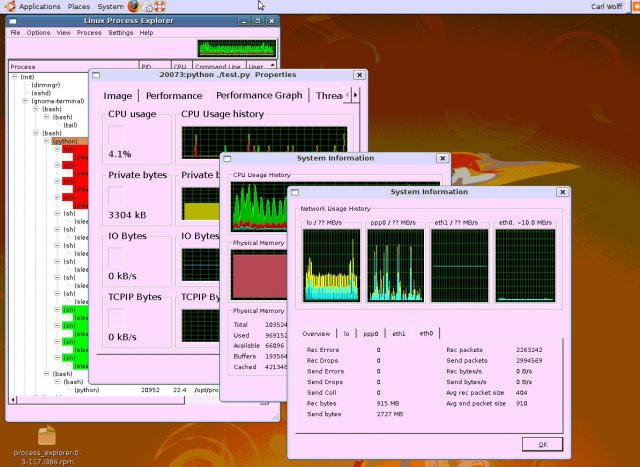This screenshot has width=640, height=467.
Task: Collapse the (init) root tree node
Action: coord(14,77)
